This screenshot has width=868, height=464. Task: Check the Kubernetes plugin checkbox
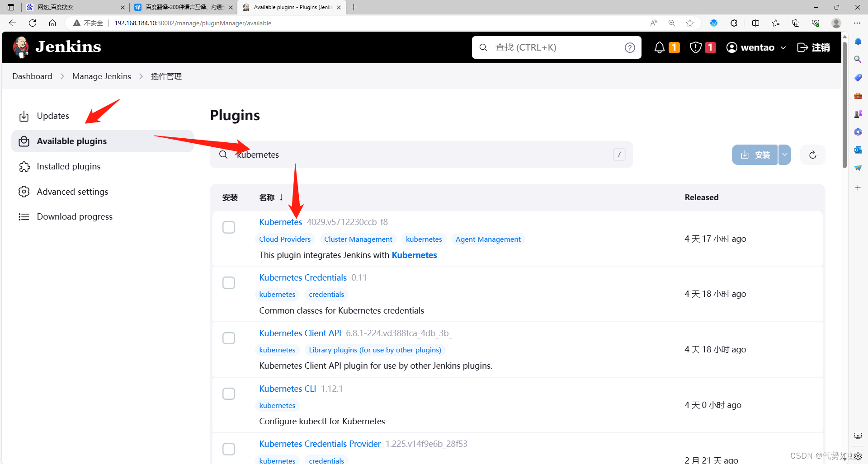pyautogui.click(x=229, y=227)
